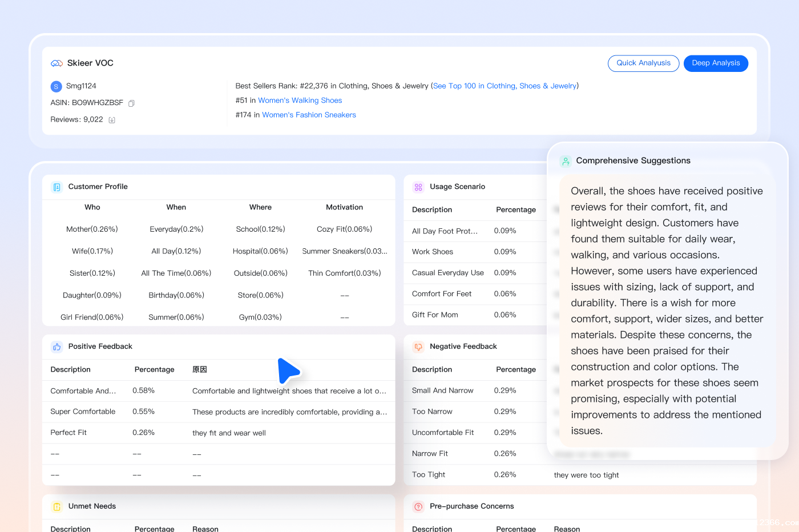Screen dimensions: 799x532
Task: Click the Negative Feedback thumbs-down icon
Action: pyautogui.click(x=418, y=347)
